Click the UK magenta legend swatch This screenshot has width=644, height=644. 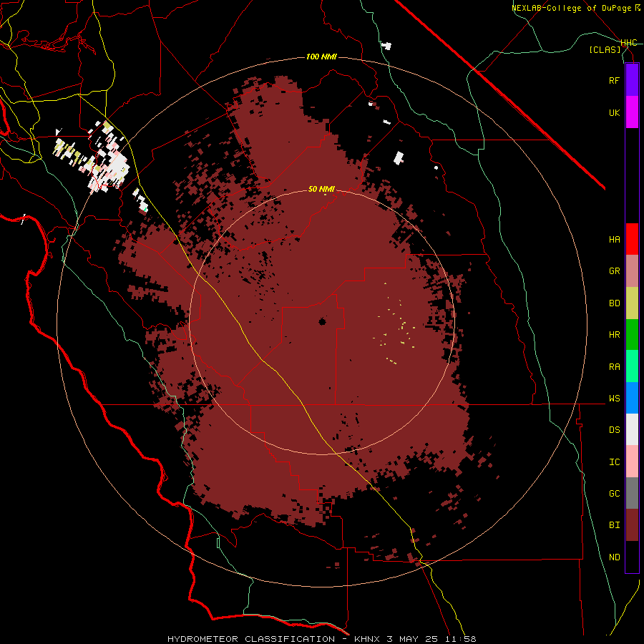(632, 112)
